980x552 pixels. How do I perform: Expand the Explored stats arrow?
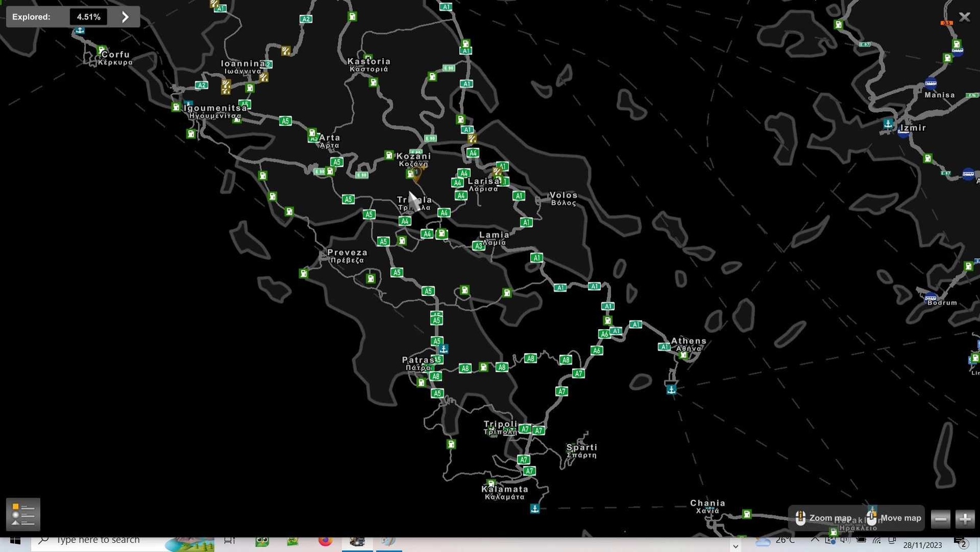(125, 17)
